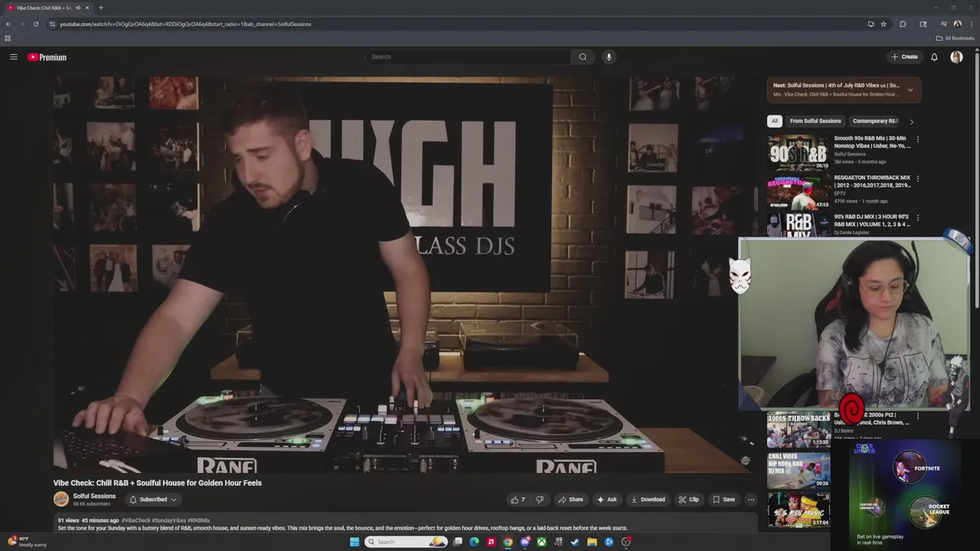Open options for 90's R&B DJ MIX
This screenshot has width=980, height=551.
point(917,217)
